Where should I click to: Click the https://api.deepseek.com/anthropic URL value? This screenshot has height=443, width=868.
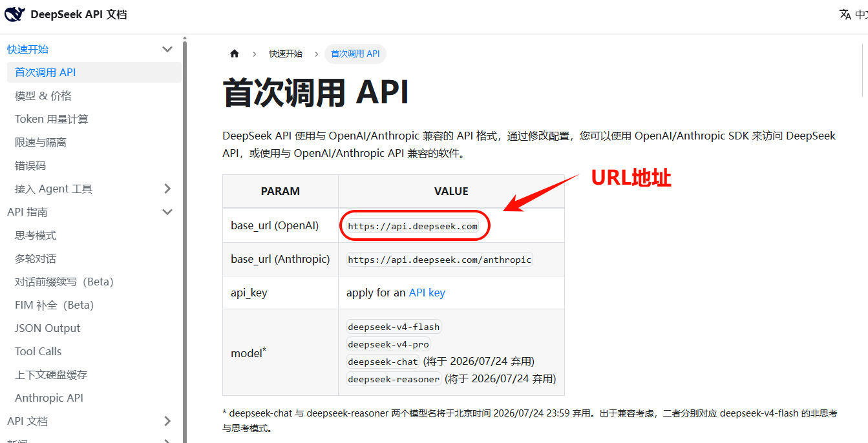[x=439, y=260]
